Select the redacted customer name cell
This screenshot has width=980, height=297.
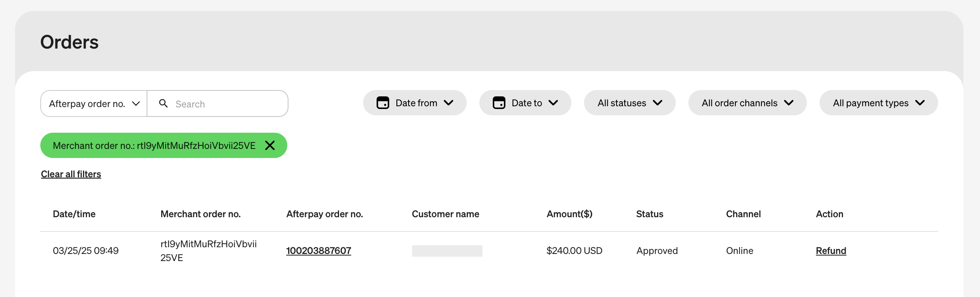point(447,251)
